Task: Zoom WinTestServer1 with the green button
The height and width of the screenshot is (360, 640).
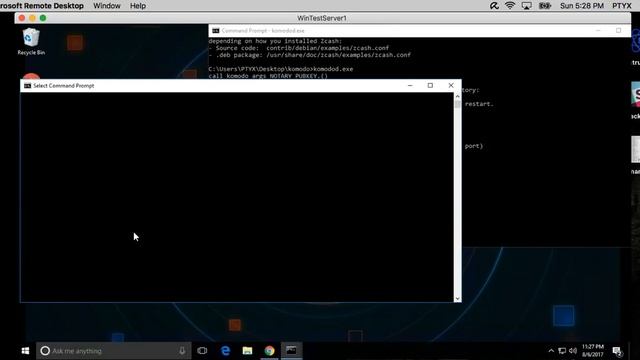Action: 43,18
